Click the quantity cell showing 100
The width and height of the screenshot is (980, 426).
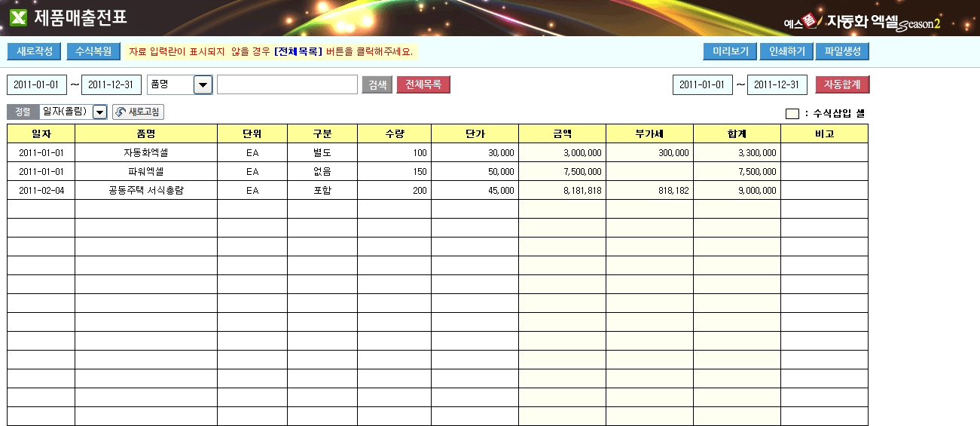click(x=395, y=152)
